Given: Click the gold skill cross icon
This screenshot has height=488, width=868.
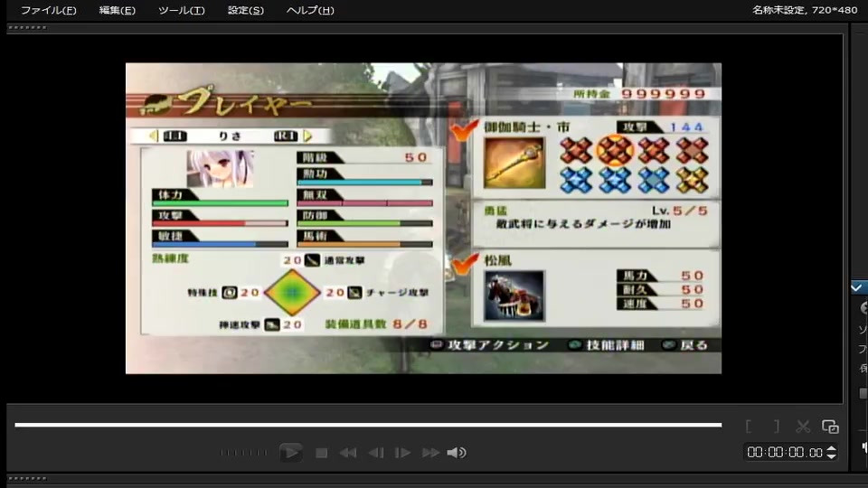Looking at the screenshot, I should 692,180.
